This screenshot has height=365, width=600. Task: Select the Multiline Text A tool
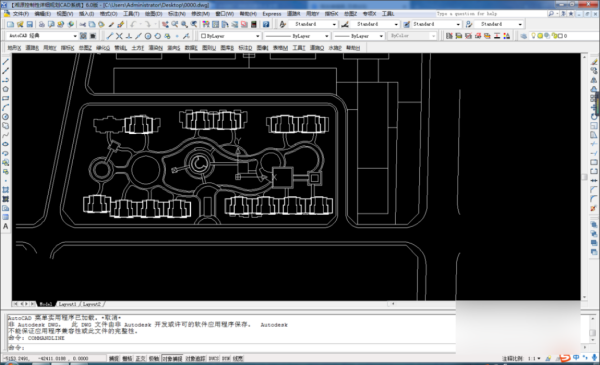[5, 226]
